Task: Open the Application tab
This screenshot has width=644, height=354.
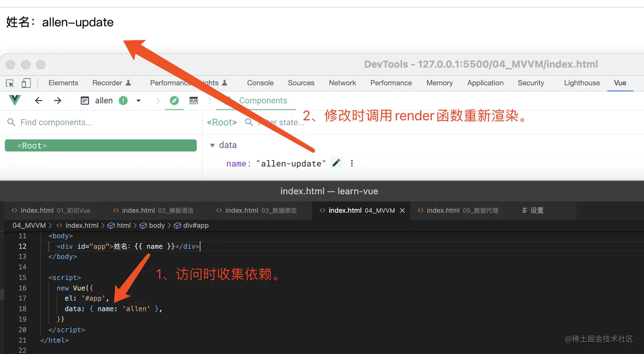Action: 485,83
